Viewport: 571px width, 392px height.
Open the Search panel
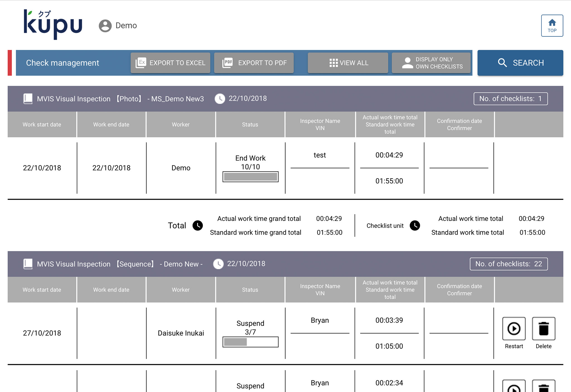click(520, 63)
